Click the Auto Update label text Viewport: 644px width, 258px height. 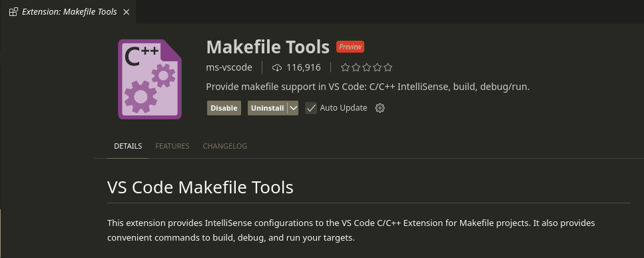(x=344, y=107)
